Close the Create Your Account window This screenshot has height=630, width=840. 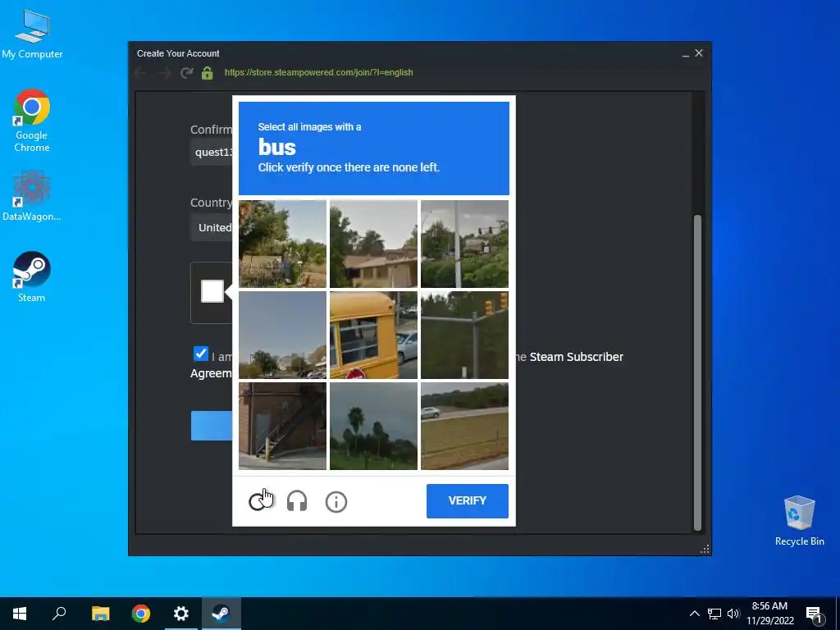[x=699, y=53]
